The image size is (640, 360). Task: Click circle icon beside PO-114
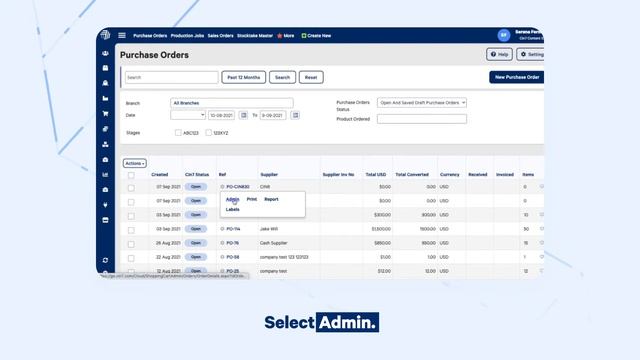[222, 229]
